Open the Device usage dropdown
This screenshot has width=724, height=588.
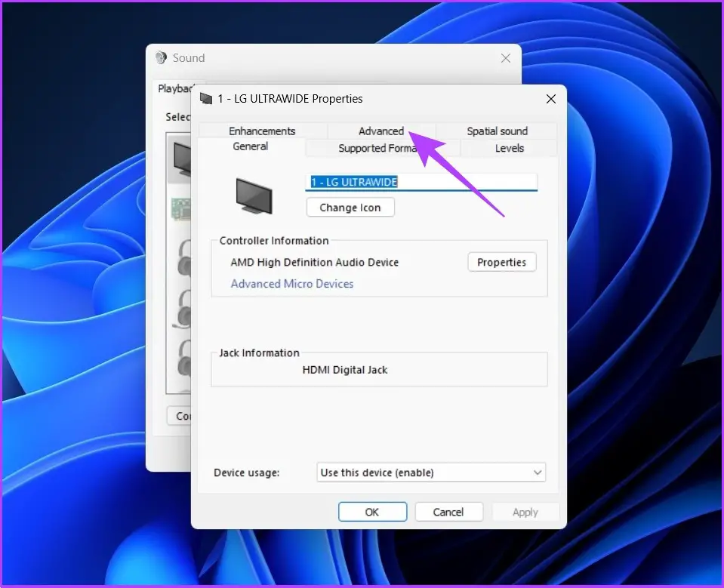(431, 473)
